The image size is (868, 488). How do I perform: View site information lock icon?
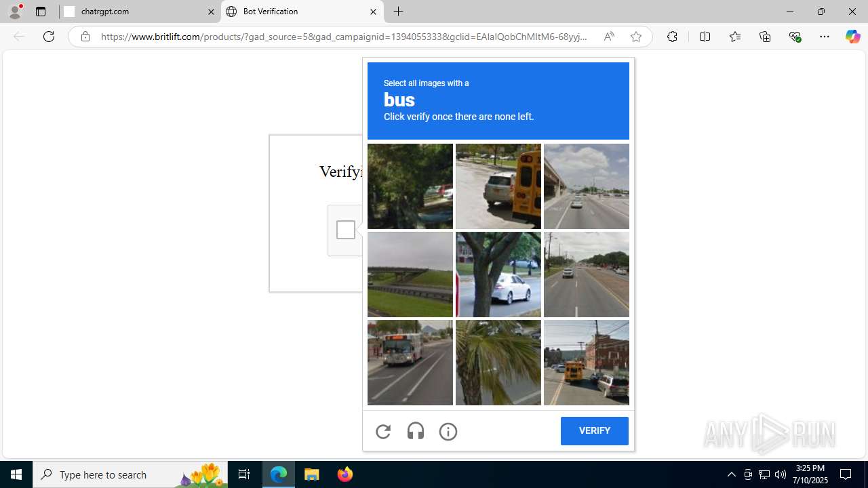[x=85, y=37]
